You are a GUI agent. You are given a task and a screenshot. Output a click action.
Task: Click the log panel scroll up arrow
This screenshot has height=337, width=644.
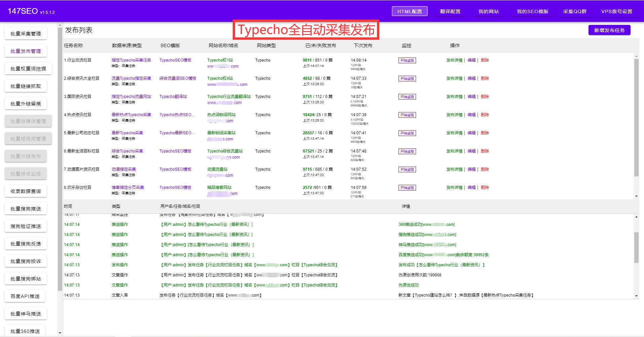[x=636, y=217]
